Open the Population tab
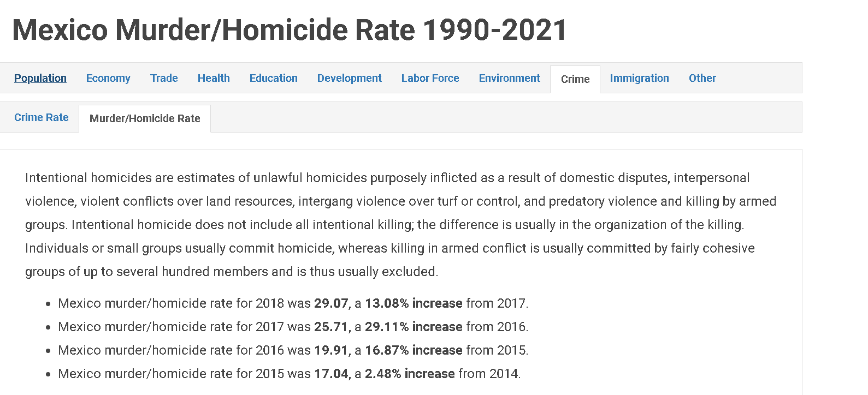 (40, 78)
